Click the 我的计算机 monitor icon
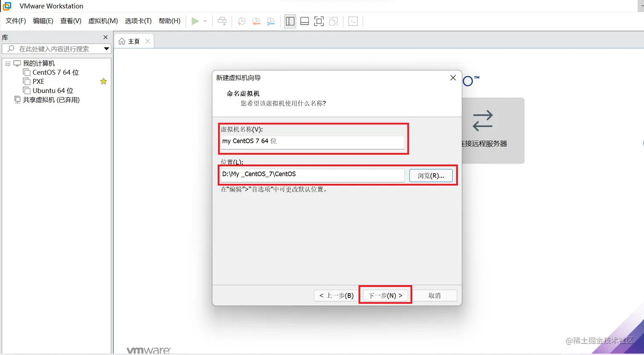Screen dimensions: 644x355 (17, 63)
